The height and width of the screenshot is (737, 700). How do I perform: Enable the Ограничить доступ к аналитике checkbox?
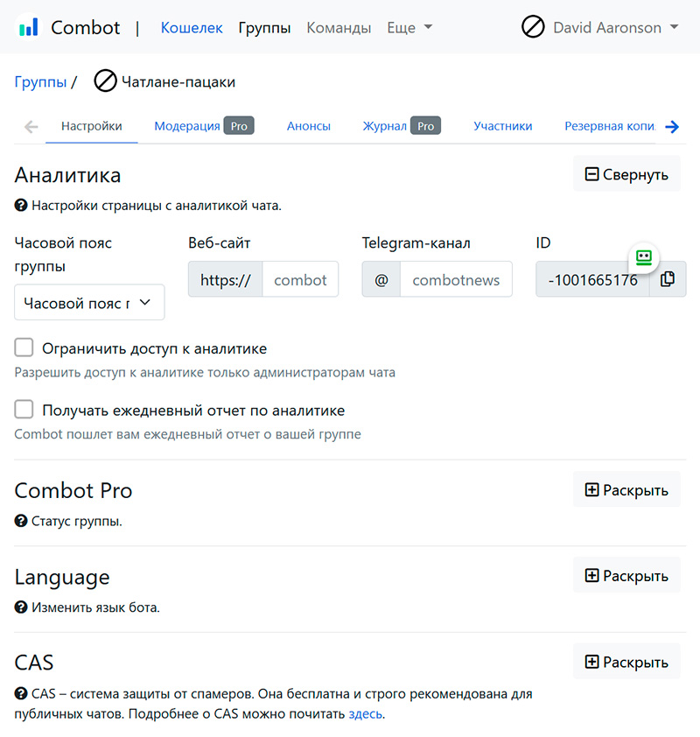24,348
